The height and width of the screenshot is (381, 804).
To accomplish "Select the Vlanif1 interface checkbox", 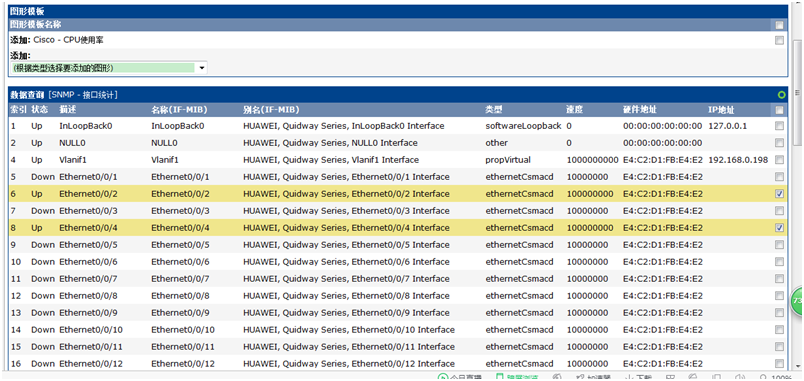I will [x=779, y=159].
